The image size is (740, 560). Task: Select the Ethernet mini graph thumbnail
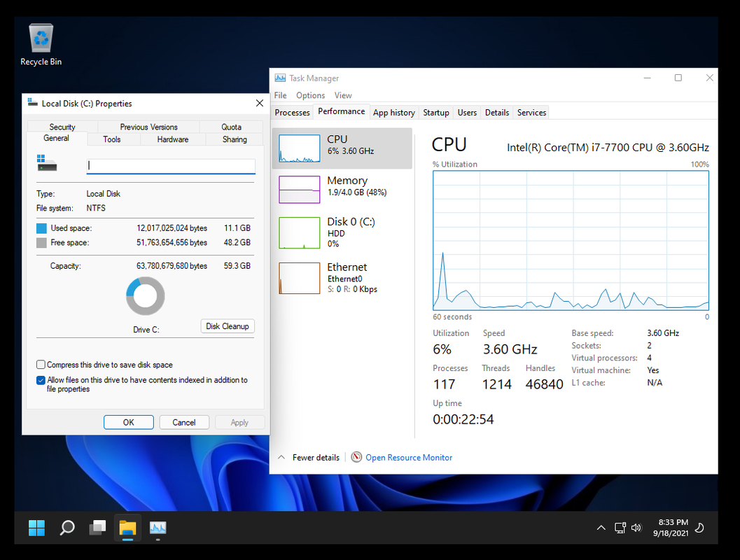[299, 278]
